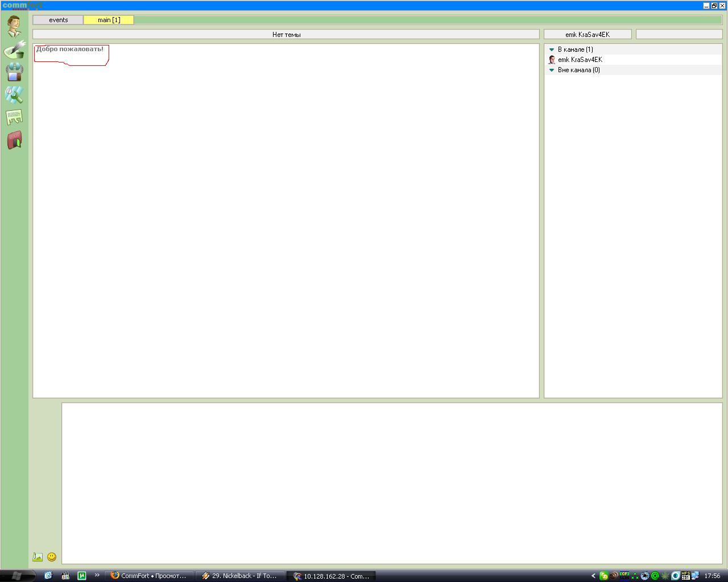Click the insert image icon below chat
Screen dimensions: 728x582
[x=38, y=557]
